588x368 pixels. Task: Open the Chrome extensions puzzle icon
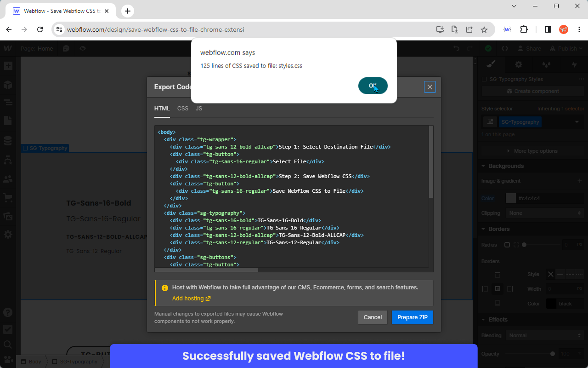tap(524, 29)
